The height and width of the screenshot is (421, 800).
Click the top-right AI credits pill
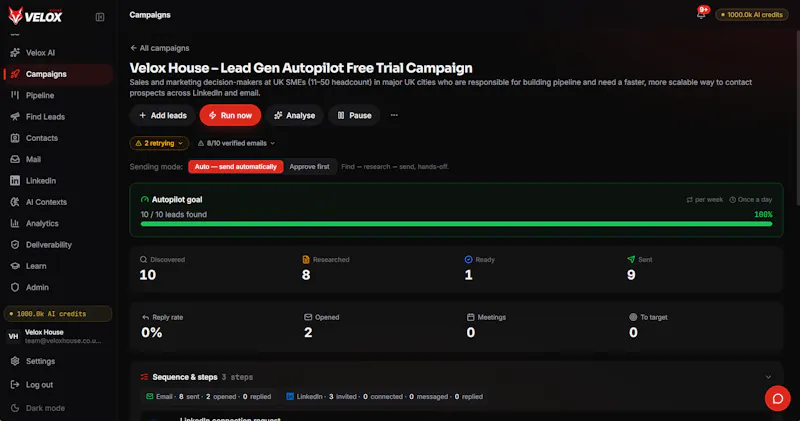pos(752,15)
